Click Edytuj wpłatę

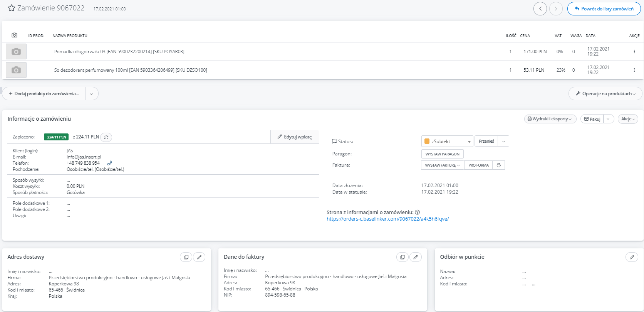tap(295, 137)
